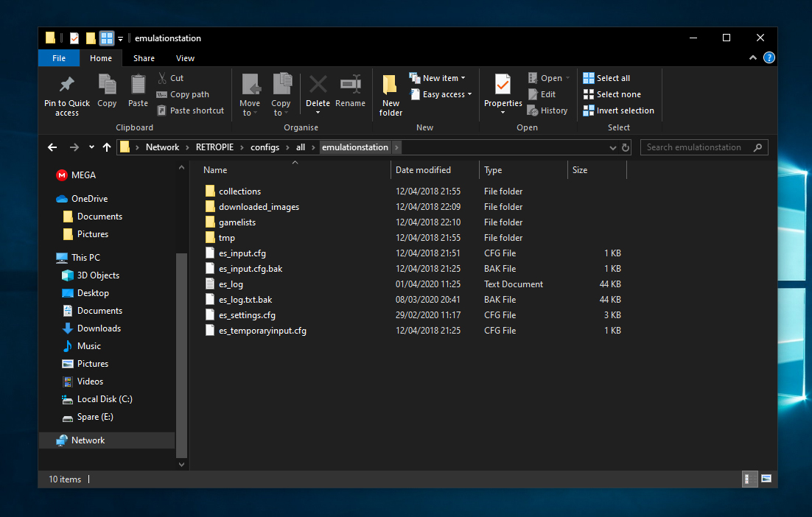This screenshot has height=517, width=812.
Task: Switch to large icons view layout
Action: coord(766,479)
